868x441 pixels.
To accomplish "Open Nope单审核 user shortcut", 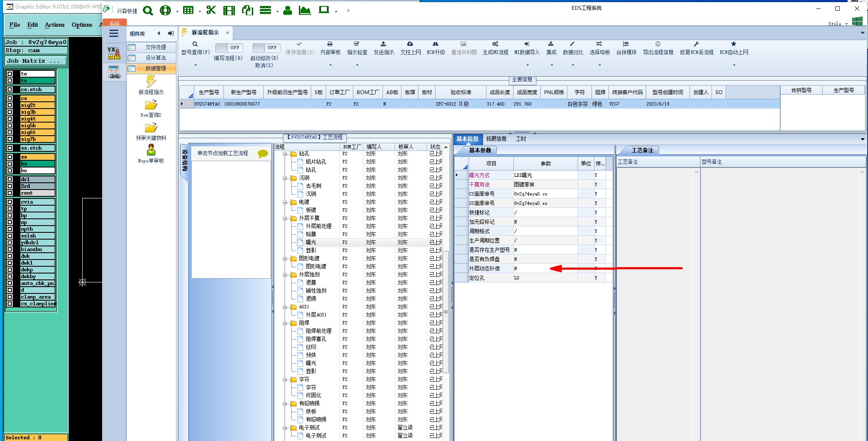I will pyautogui.click(x=151, y=154).
